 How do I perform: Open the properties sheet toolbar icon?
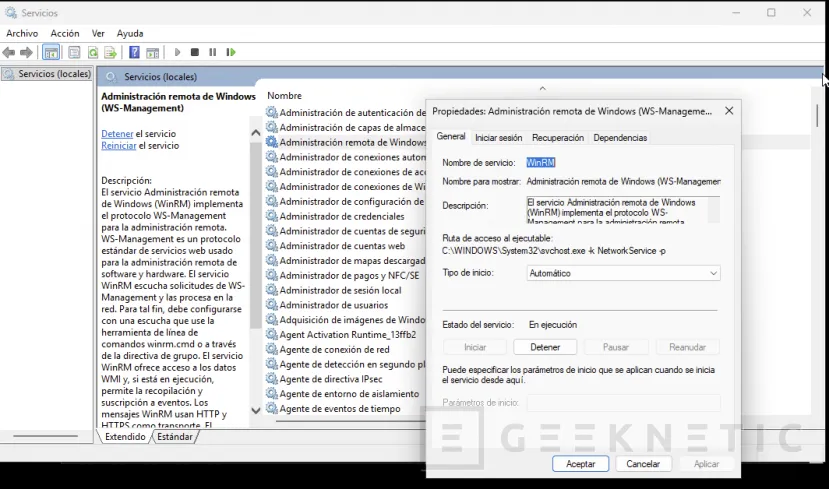[74, 52]
